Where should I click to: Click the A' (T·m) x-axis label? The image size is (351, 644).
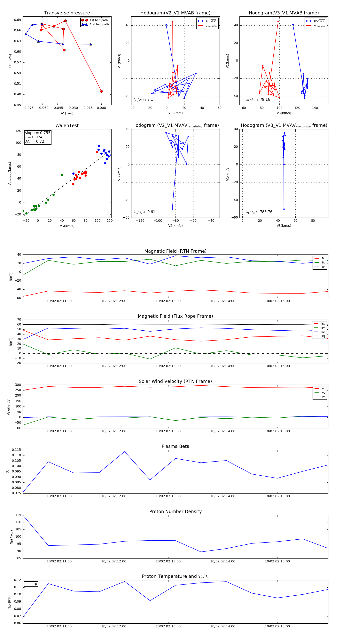pos(67,113)
